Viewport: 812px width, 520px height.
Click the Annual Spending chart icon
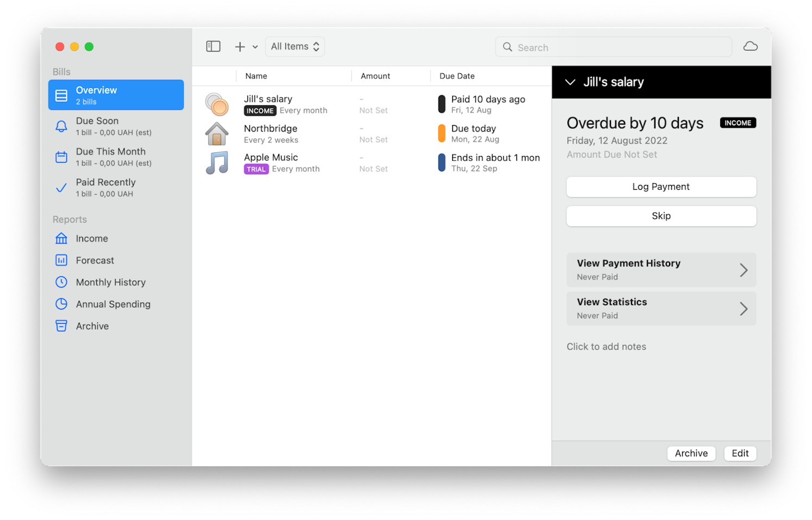click(61, 304)
